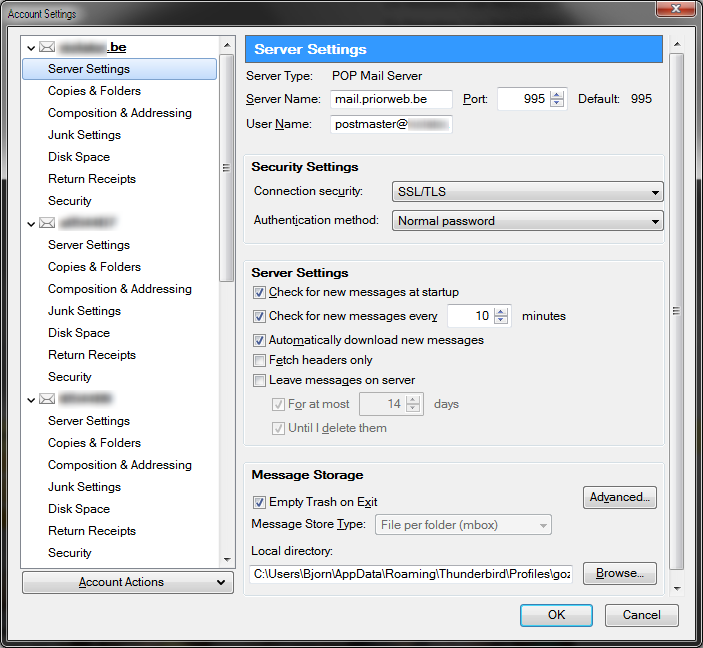Viewport: 703px width, 648px height.
Task: Cancel the Account Settings dialog
Action: click(x=641, y=615)
